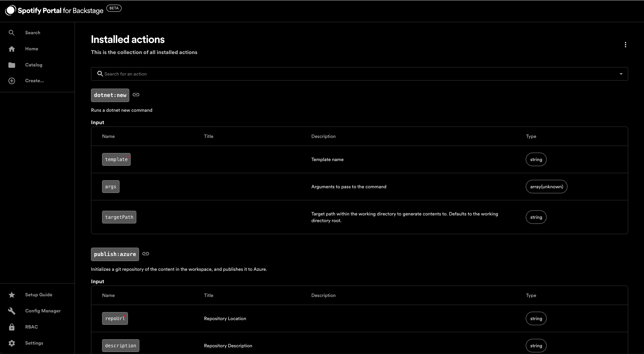Expand the action search dropdown arrow

[621, 74]
